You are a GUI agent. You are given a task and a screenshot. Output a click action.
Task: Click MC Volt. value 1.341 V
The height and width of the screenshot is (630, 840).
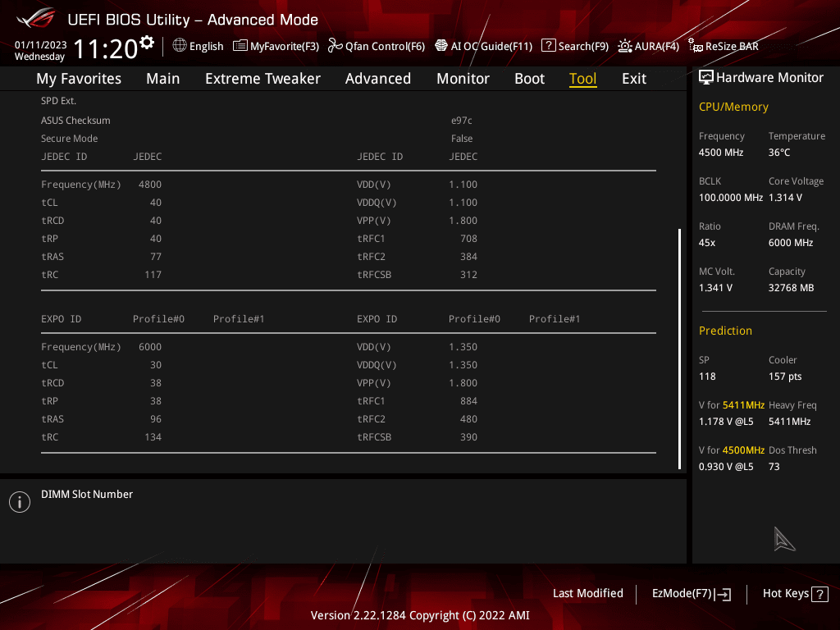point(715,288)
